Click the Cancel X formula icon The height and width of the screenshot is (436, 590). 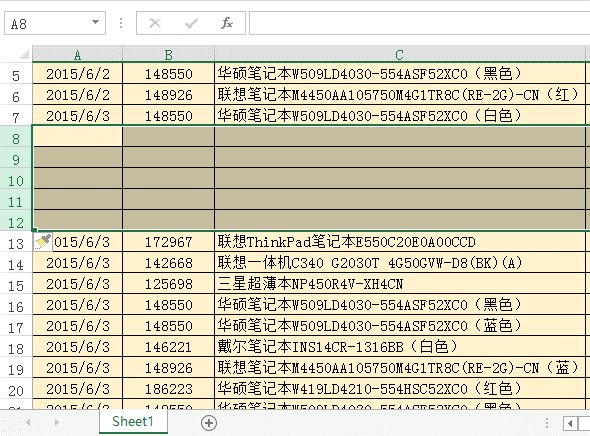click(154, 23)
